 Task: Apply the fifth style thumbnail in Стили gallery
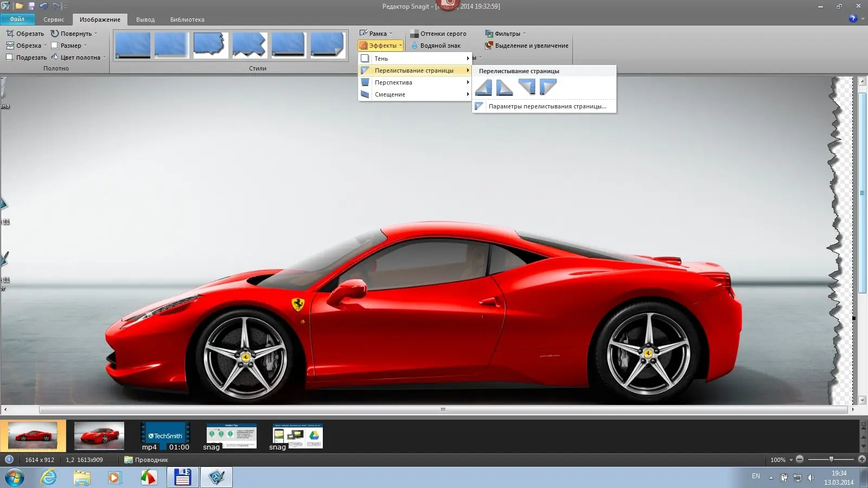tap(289, 45)
